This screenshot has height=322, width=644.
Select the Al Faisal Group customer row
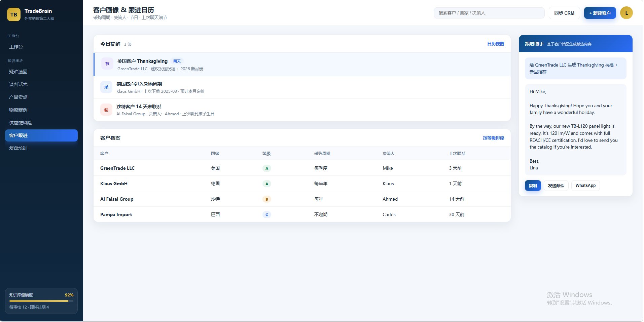(x=302, y=199)
